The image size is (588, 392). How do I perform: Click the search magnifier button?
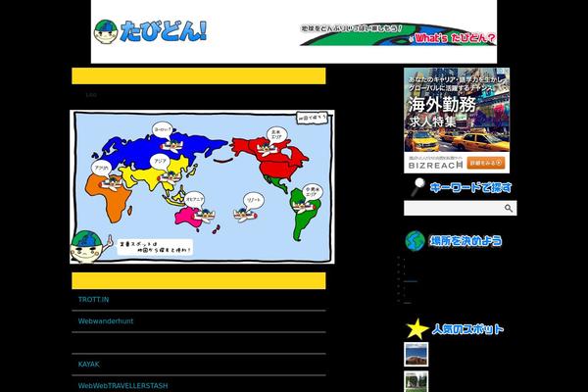coord(509,208)
